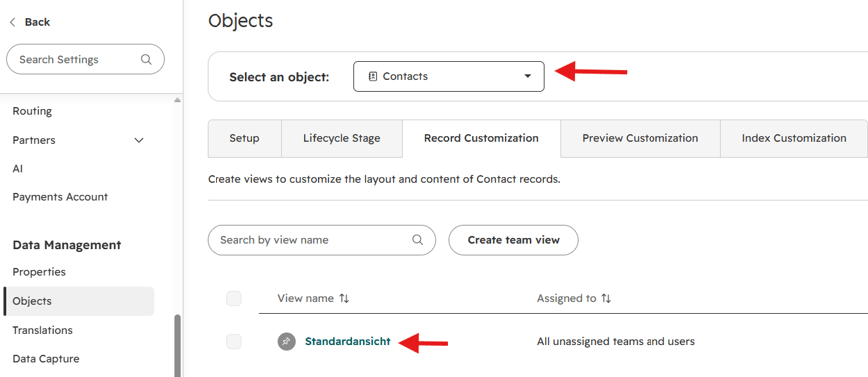Click the search magnifier in Search Settings
This screenshot has height=377, width=868.
click(x=146, y=59)
